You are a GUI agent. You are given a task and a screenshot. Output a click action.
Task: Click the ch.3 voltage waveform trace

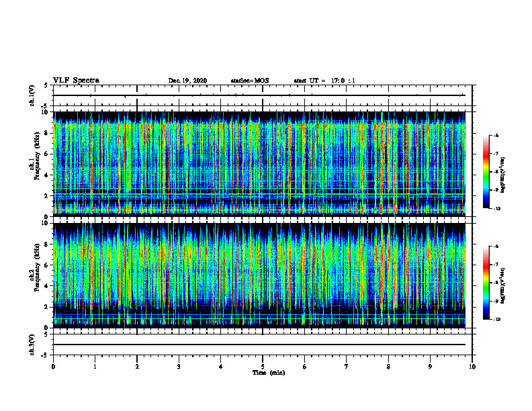pyautogui.click(x=259, y=345)
